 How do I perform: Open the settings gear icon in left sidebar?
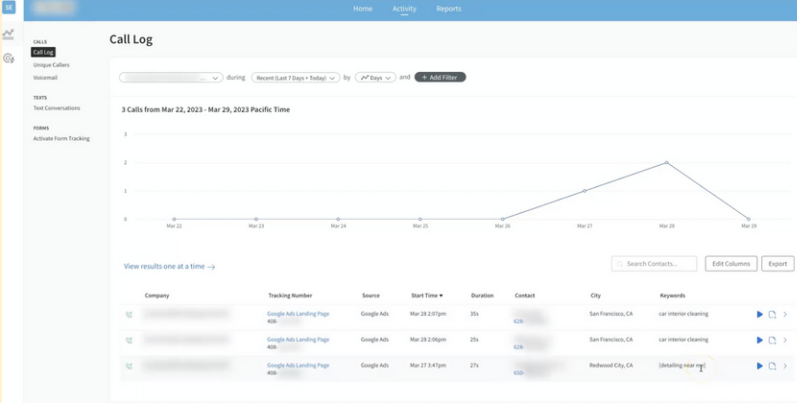tap(8, 59)
